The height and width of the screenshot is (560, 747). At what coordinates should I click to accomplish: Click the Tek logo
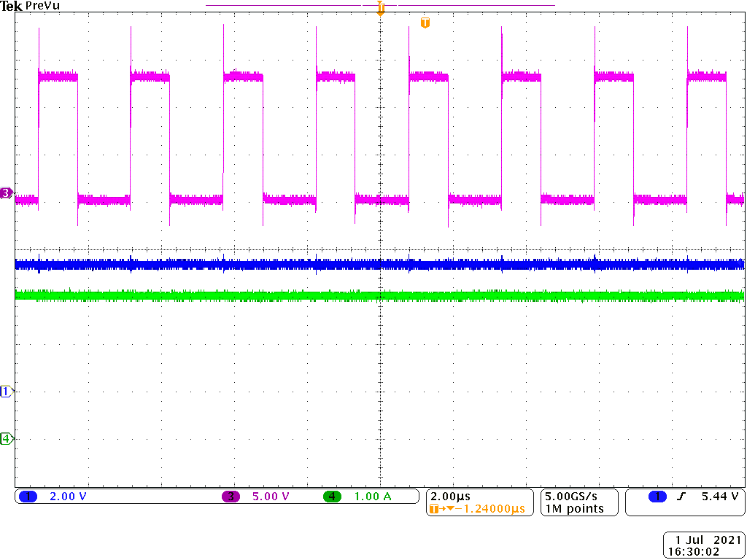[x=12, y=6]
